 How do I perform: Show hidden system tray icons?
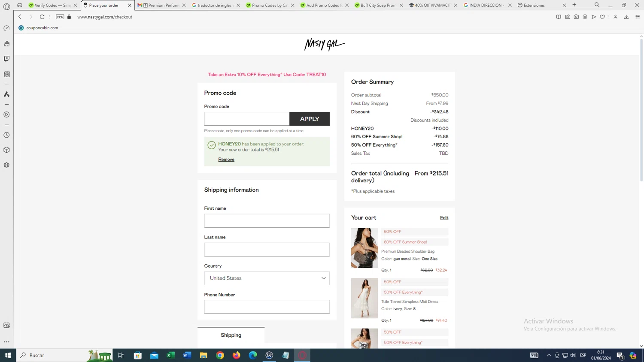click(x=549, y=355)
